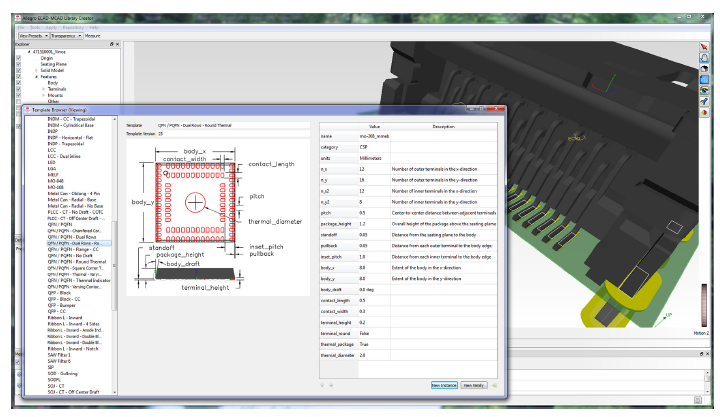Click the zoom magnifier icon in right toolbar
This screenshot has height=417, width=720.
coord(704,102)
